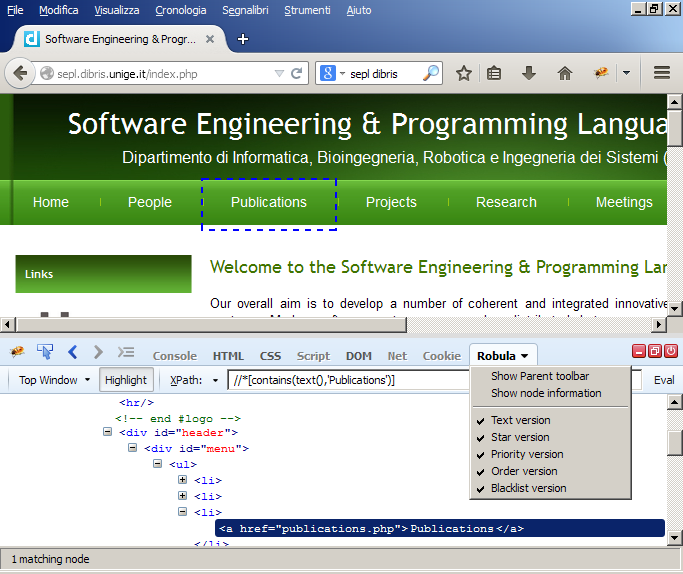Open the Research navigation link
Image resolution: width=683 pixels, height=574 pixels.
click(506, 202)
